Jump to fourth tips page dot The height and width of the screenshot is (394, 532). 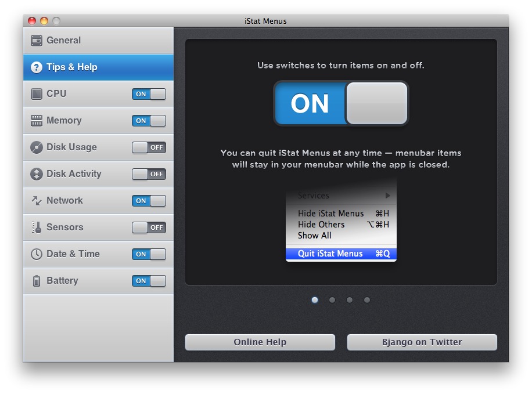click(x=367, y=300)
